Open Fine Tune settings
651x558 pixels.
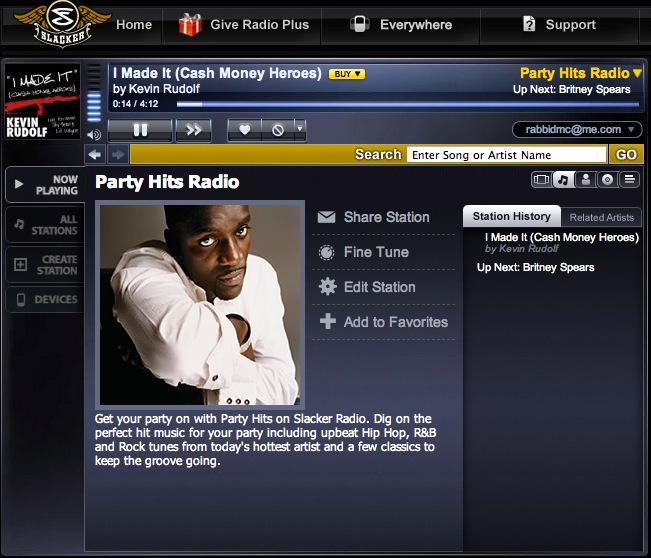(376, 252)
